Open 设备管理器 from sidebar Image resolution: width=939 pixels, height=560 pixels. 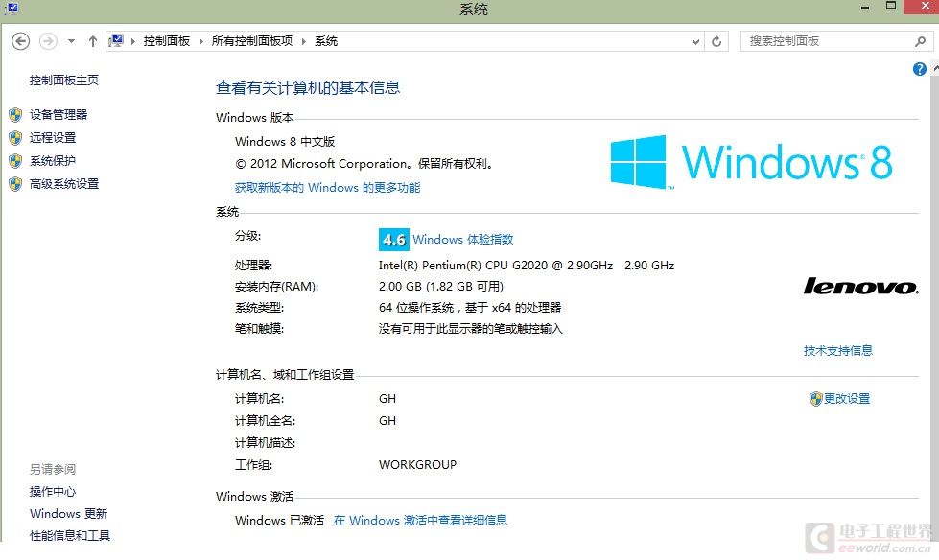point(59,114)
